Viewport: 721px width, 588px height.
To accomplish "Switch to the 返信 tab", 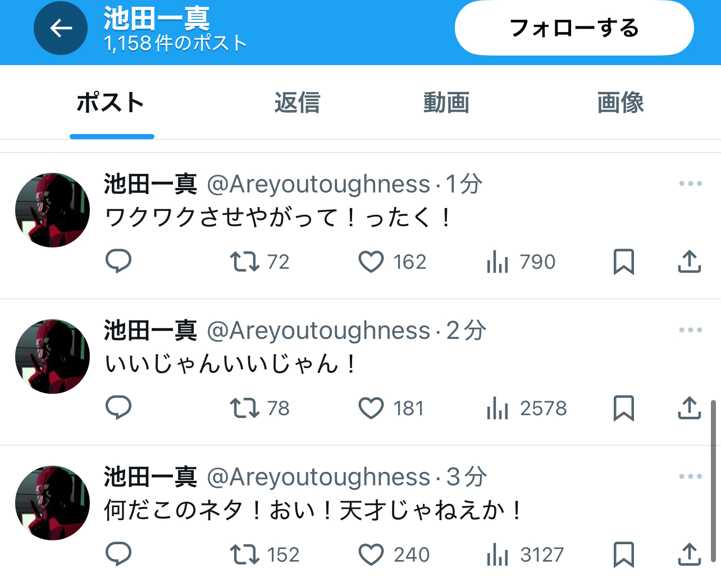I will tap(297, 103).
